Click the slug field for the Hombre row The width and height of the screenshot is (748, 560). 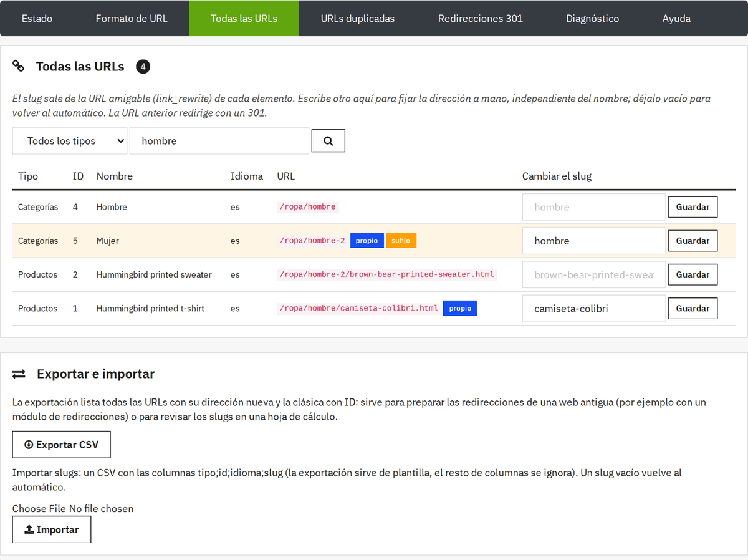pos(594,207)
